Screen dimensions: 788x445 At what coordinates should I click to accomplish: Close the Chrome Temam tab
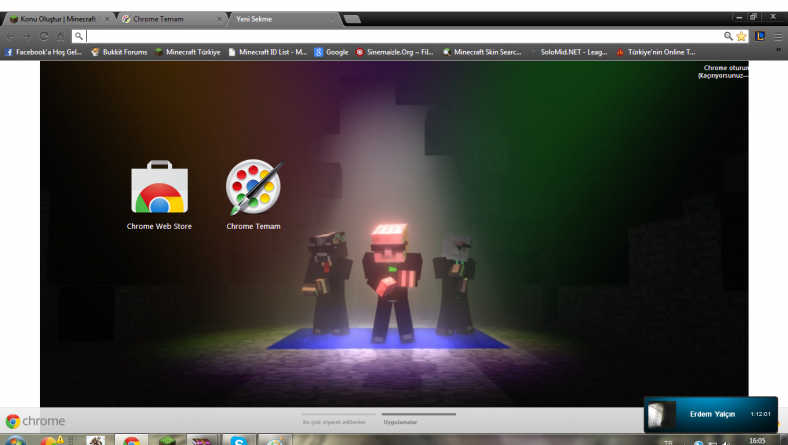click(219, 19)
